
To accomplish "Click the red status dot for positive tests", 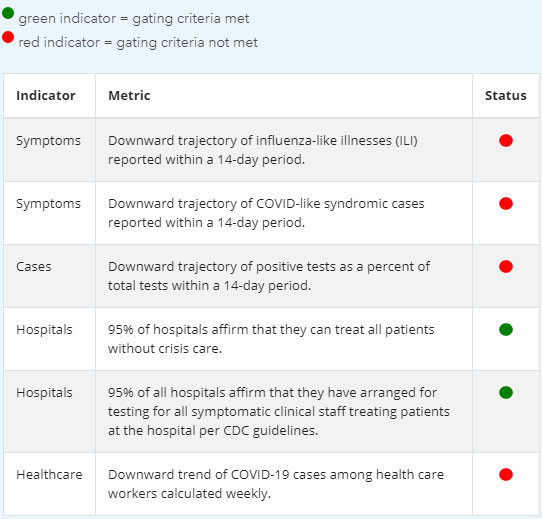I will (x=506, y=266).
